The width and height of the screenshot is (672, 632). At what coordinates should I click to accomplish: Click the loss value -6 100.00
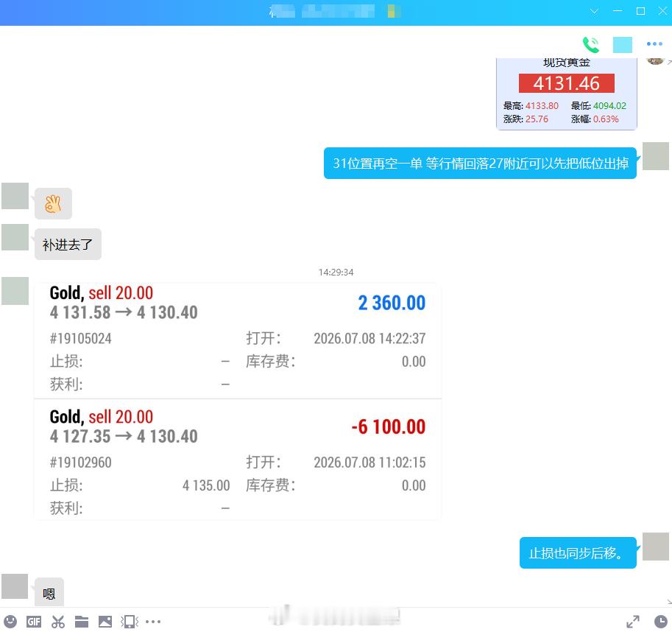coord(389,427)
